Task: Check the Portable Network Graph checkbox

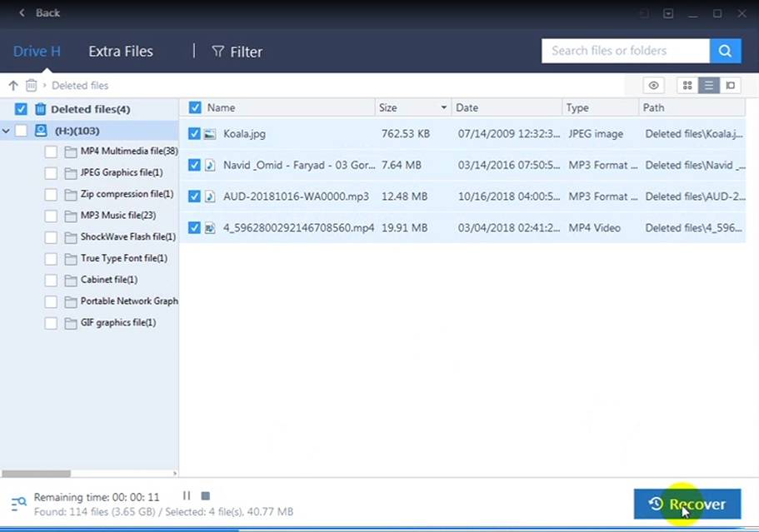Action: click(x=51, y=301)
